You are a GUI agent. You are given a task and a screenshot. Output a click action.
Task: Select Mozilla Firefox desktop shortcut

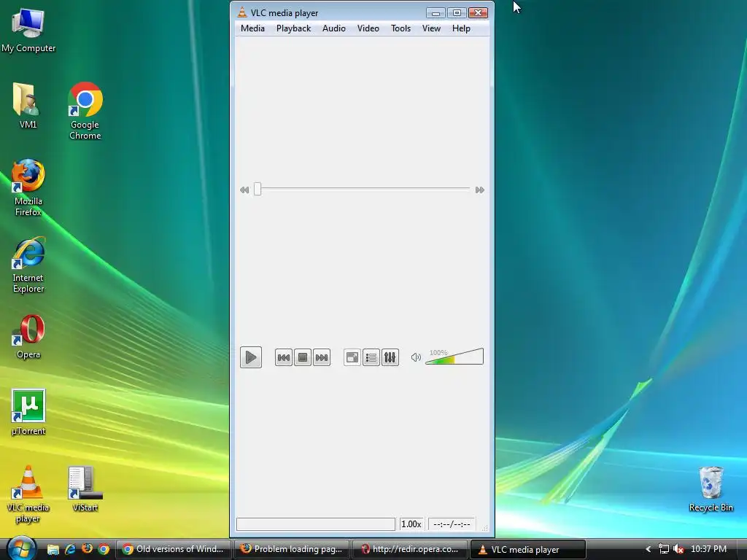(28, 188)
